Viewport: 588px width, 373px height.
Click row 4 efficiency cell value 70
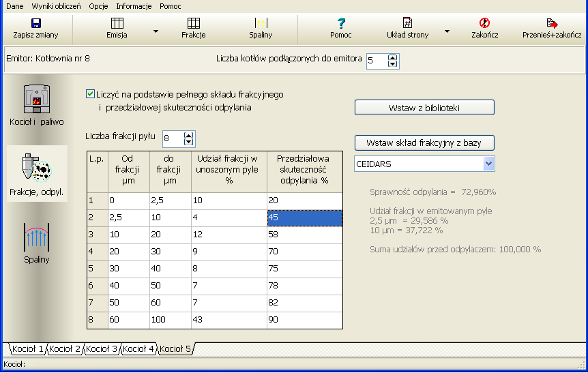(x=304, y=252)
